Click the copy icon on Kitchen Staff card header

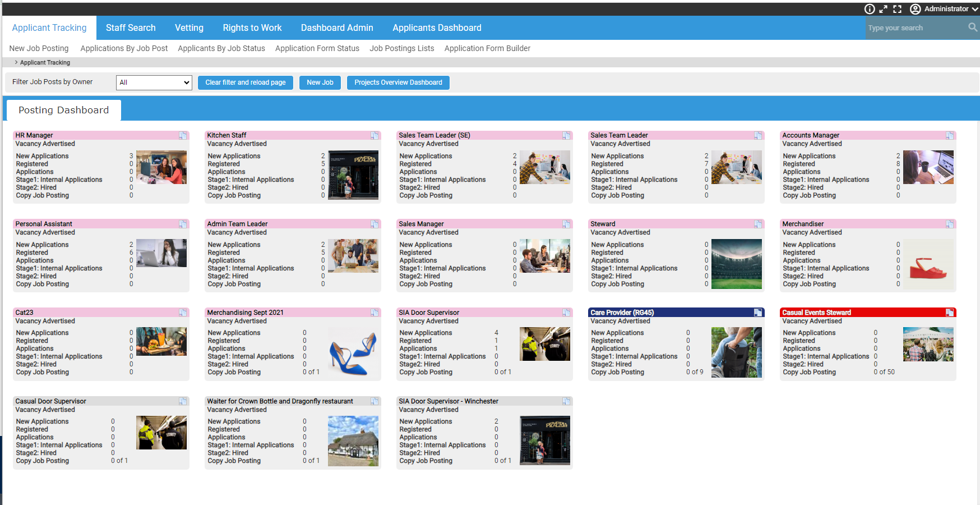[375, 135]
